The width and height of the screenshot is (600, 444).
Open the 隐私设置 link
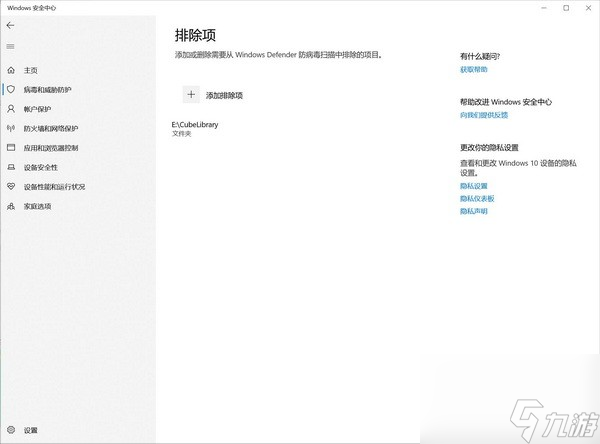(x=474, y=186)
